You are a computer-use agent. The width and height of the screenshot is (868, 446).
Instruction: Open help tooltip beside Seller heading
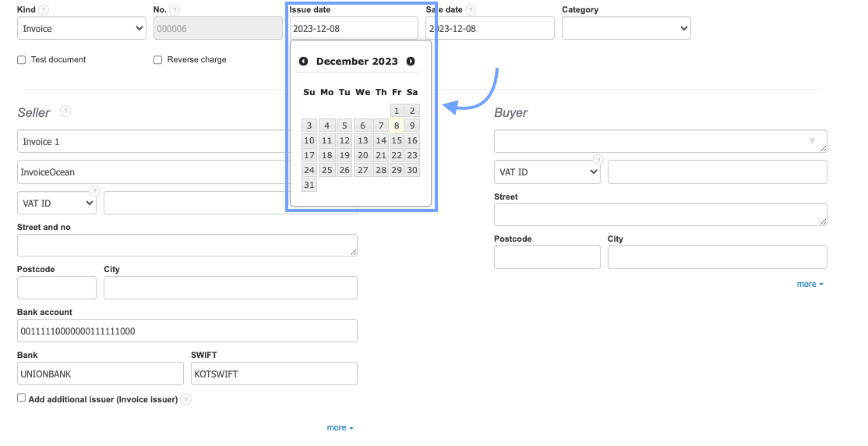point(65,111)
